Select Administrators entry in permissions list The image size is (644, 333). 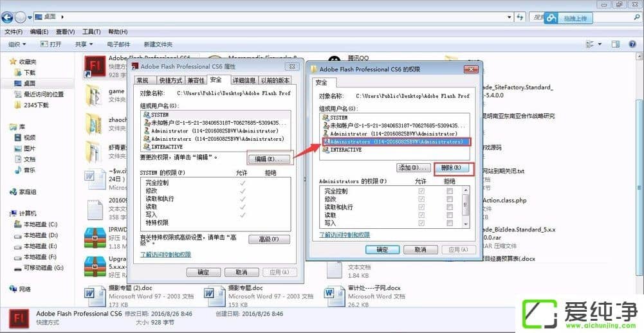pyautogui.click(x=392, y=141)
